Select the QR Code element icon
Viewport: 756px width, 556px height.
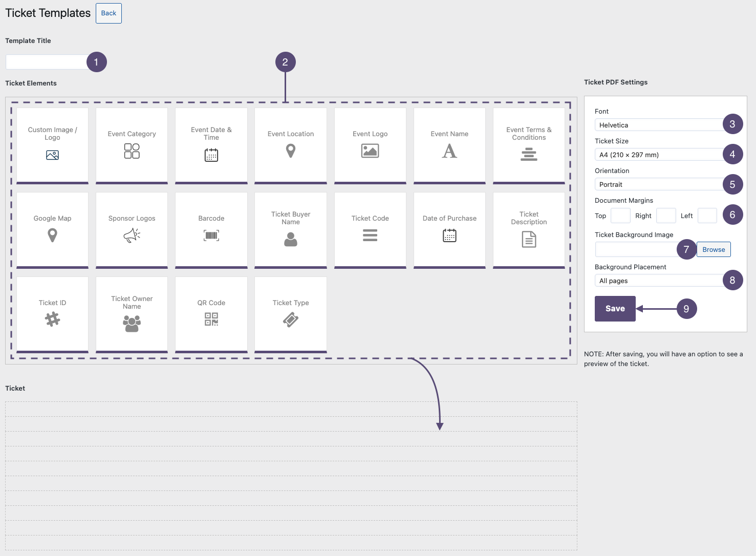tap(211, 319)
